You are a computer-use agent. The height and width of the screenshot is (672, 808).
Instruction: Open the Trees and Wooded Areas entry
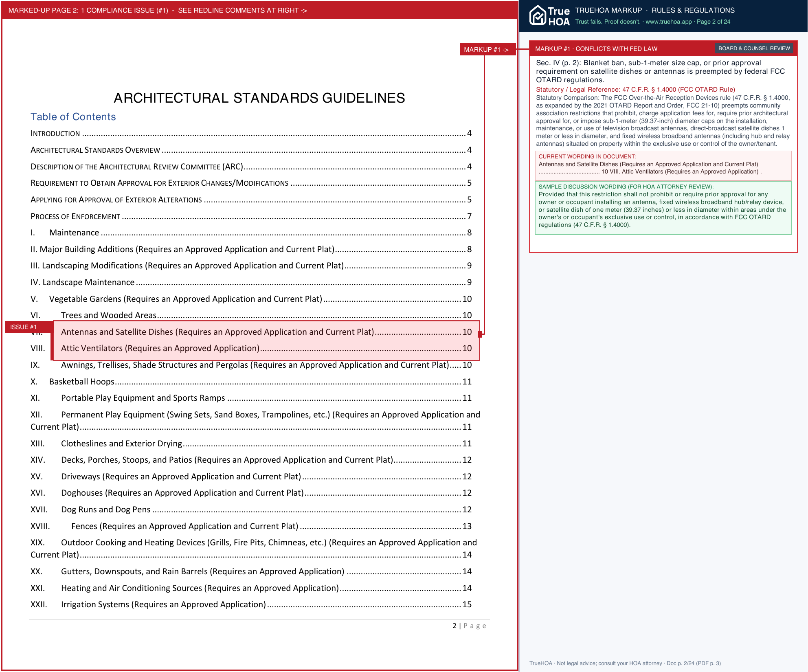tap(251, 315)
